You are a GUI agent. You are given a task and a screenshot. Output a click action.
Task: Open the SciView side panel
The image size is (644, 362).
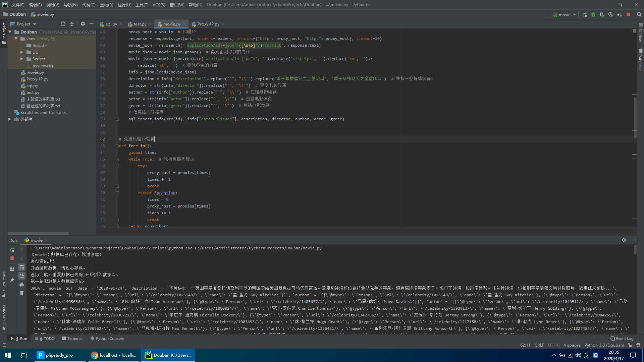click(x=640, y=33)
